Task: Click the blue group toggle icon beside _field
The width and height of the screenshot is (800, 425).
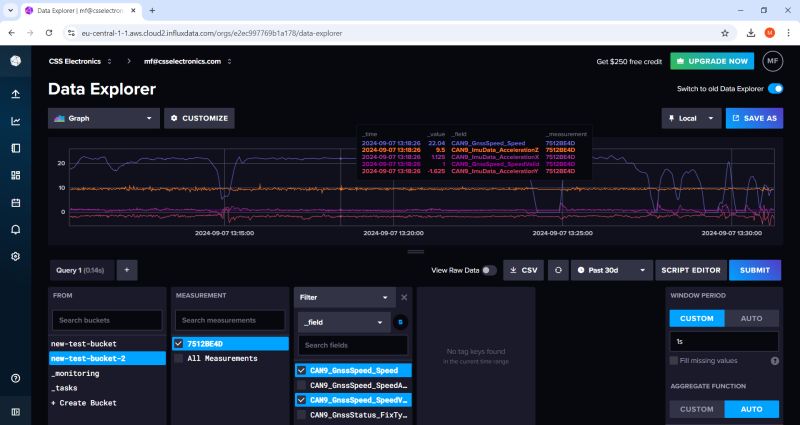Action: (x=401, y=322)
